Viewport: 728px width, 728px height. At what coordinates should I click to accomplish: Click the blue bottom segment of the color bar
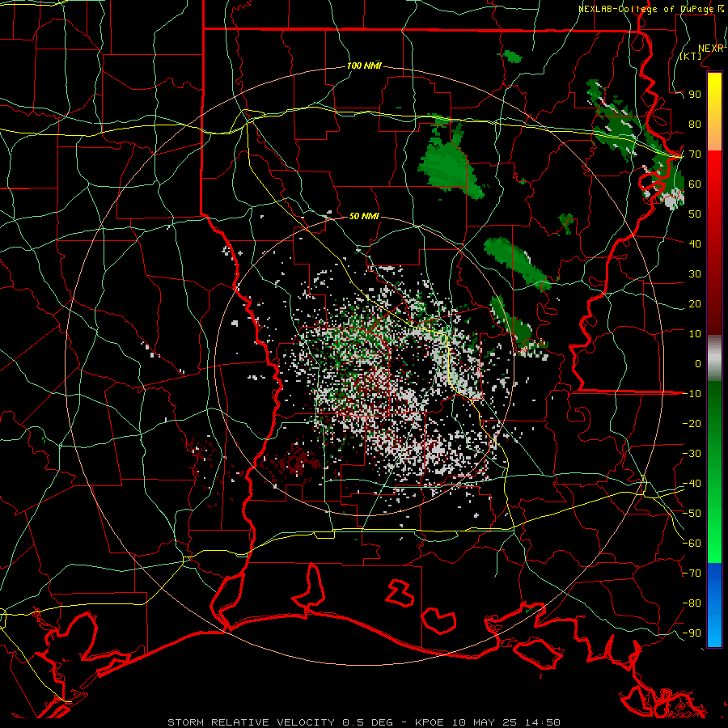714,605
